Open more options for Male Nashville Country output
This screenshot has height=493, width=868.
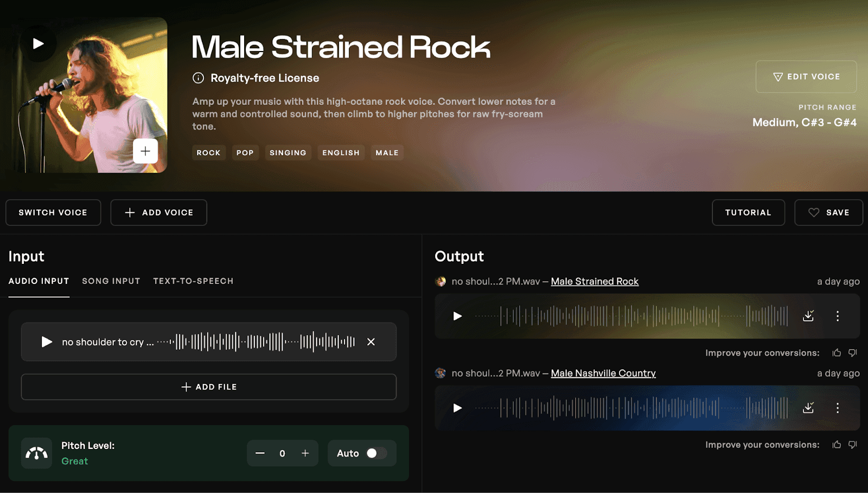tap(838, 408)
